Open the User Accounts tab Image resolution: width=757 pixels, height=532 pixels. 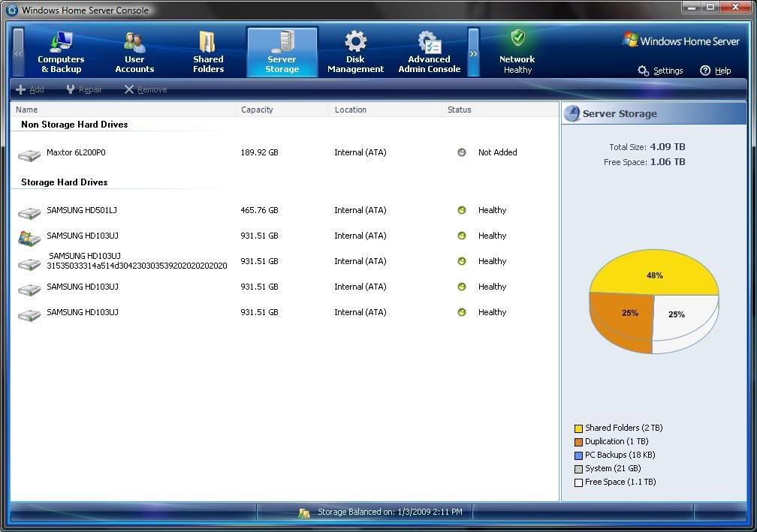(134, 52)
